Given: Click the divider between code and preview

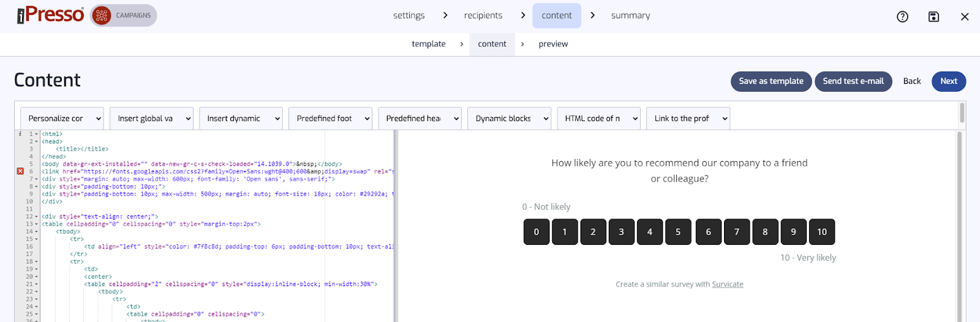Looking at the screenshot, I should click(x=396, y=226).
